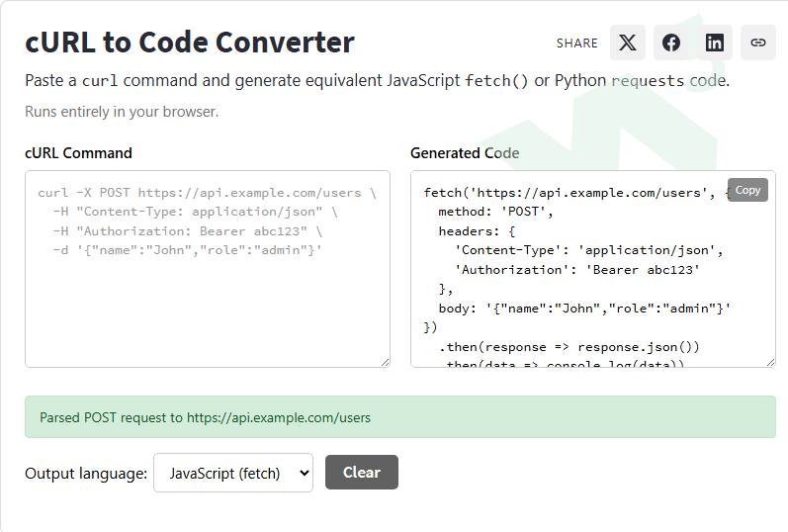The image size is (788, 532).
Task: Click the "'Content-Type': 'application/json'," code line
Action: [x=588, y=250]
